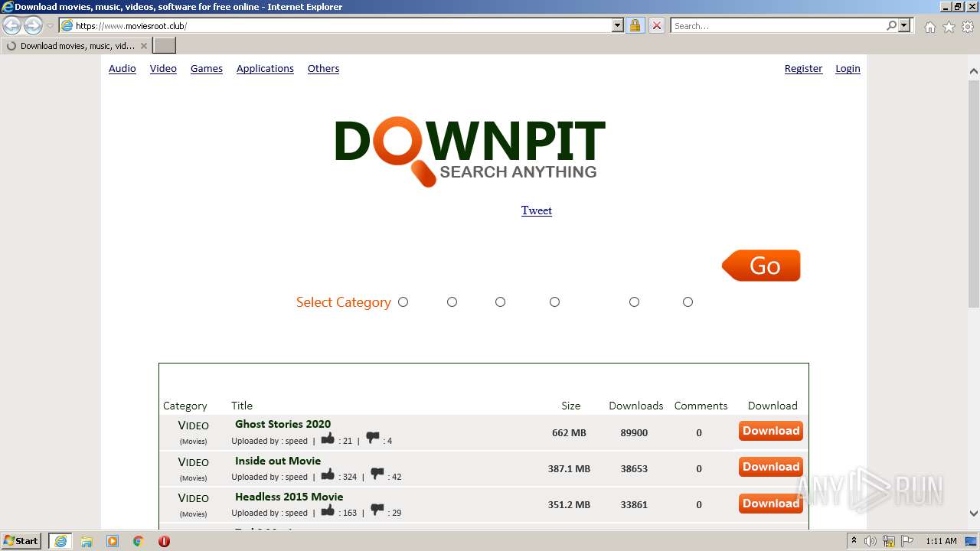
Task: Click thumbs up icon for Ghost Stories 2020
Action: tap(328, 439)
